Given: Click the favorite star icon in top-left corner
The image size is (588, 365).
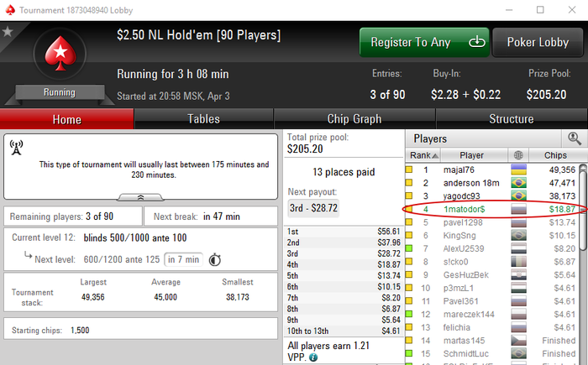Looking at the screenshot, I should (8, 32).
